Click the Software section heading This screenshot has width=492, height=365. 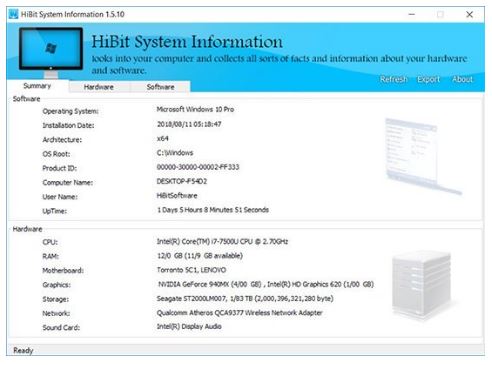point(27,99)
